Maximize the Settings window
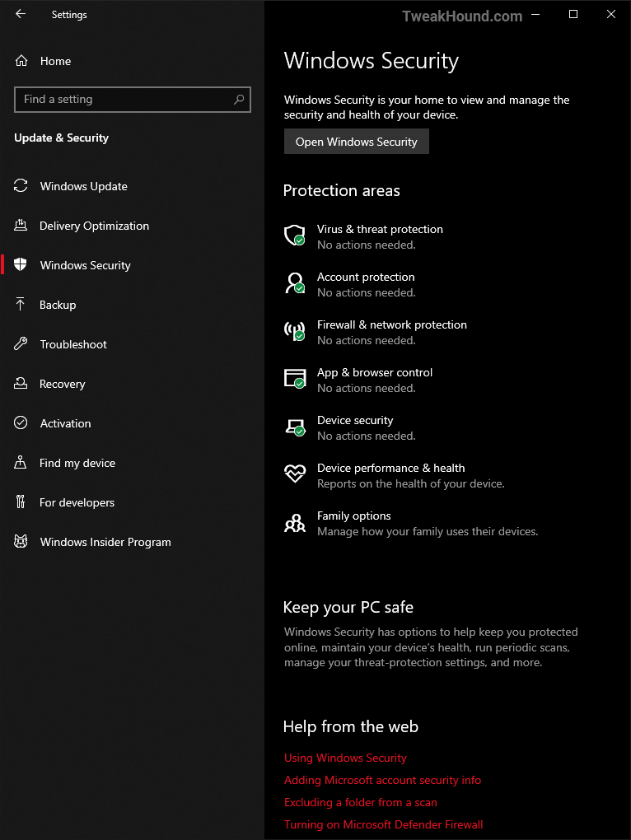The height and width of the screenshot is (840, 631). pos(573,15)
